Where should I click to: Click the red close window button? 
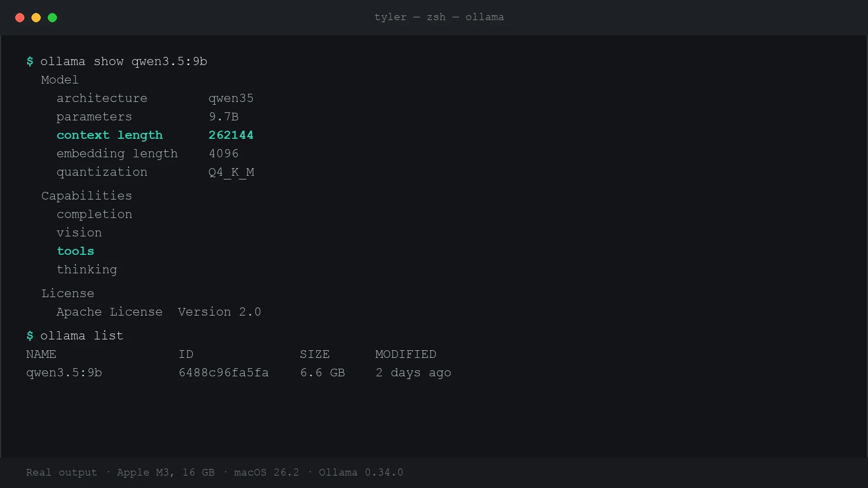20,17
